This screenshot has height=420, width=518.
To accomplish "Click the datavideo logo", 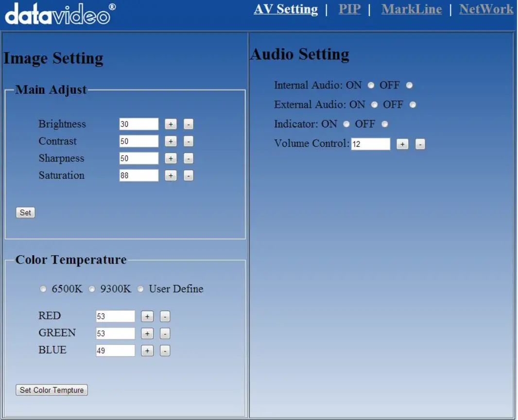I will pos(60,14).
